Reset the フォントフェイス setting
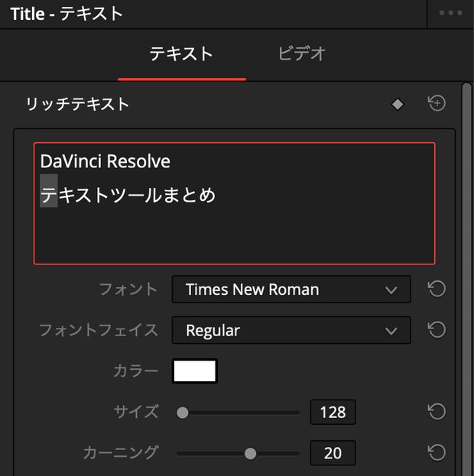 (x=437, y=330)
